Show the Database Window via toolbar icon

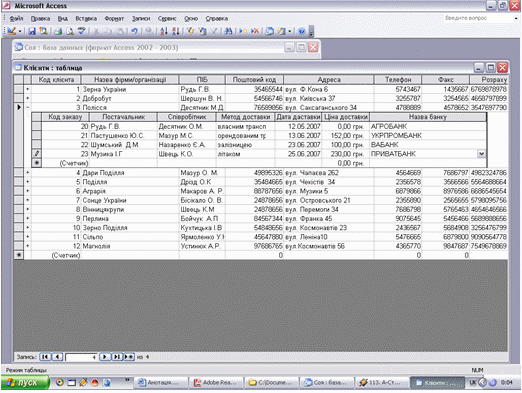coord(269,31)
